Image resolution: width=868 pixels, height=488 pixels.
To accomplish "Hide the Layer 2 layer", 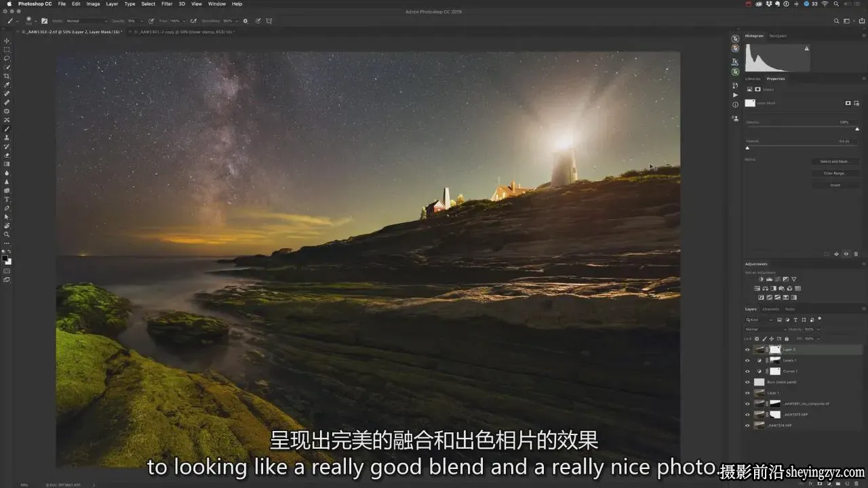I will coord(747,350).
